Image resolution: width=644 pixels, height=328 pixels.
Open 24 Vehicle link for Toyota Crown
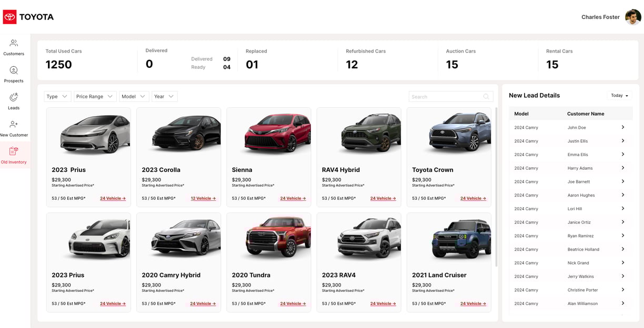coord(473,199)
